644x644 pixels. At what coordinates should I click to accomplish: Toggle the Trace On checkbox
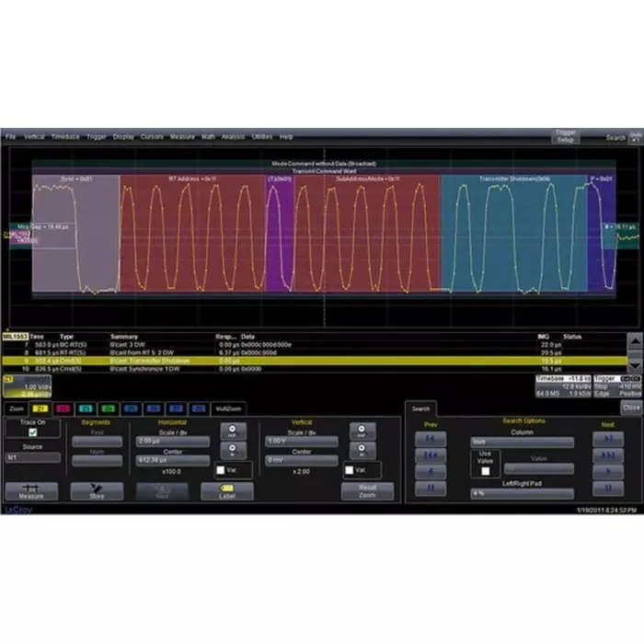[x=33, y=432]
